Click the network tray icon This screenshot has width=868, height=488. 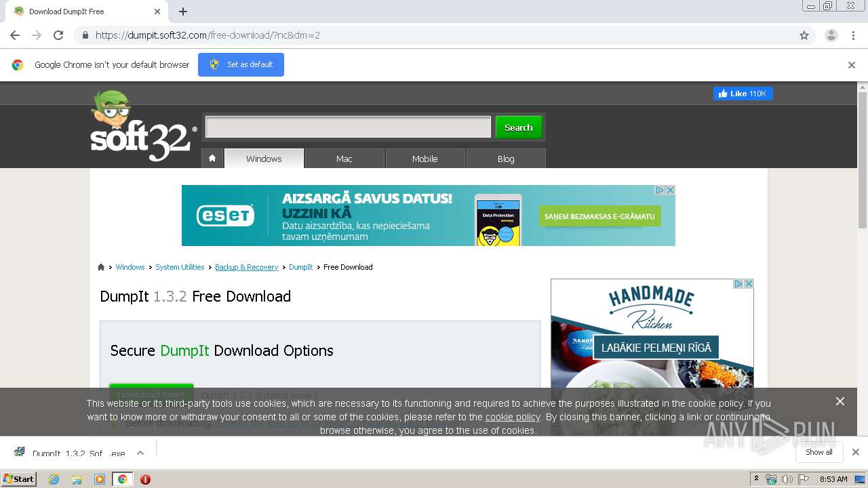point(771,479)
